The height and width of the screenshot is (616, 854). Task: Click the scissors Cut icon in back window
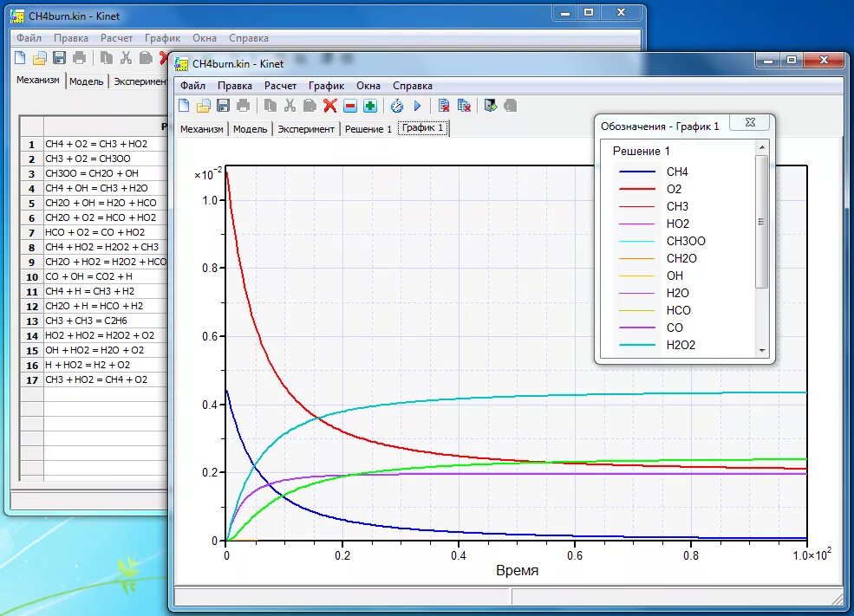[x=127, y=58]
